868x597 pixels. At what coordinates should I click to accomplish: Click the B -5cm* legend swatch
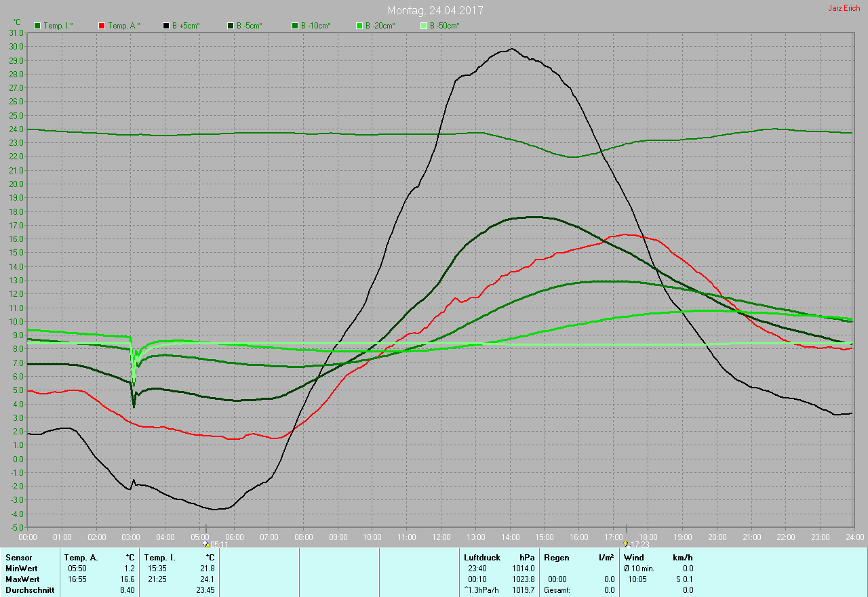click(x=231, y=26)
